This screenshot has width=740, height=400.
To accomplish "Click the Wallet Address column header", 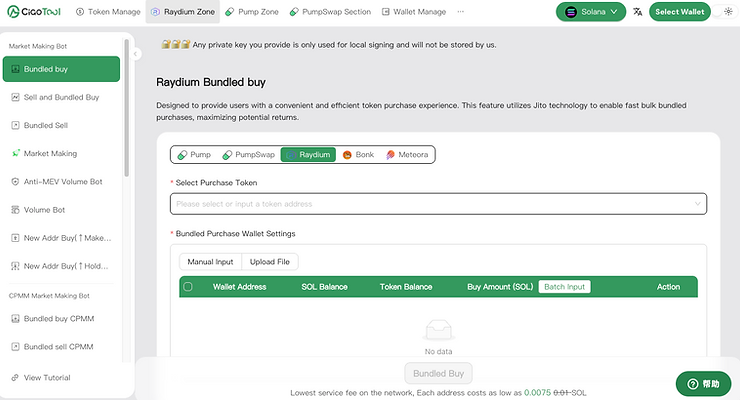I will tap(239, 287).
